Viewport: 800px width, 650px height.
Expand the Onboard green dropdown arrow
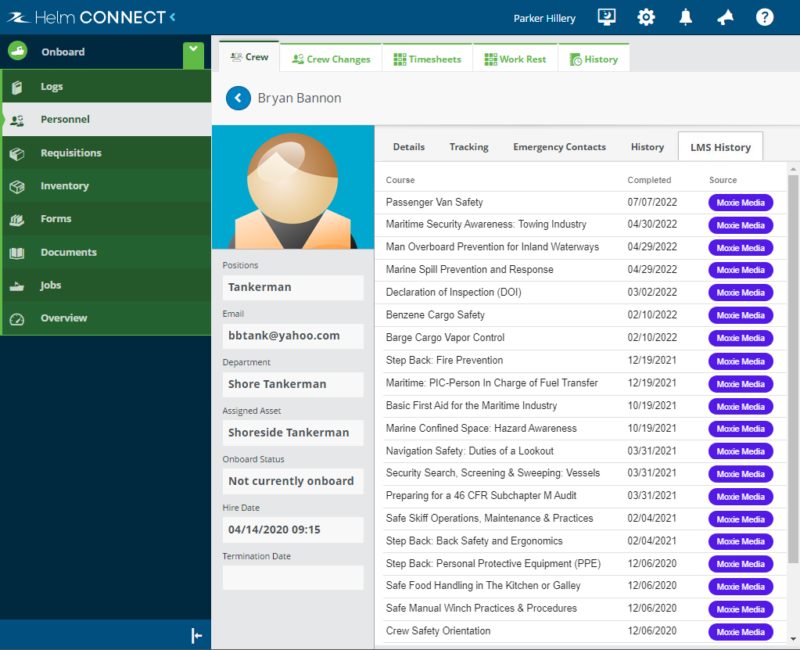[x=193, y=54]
